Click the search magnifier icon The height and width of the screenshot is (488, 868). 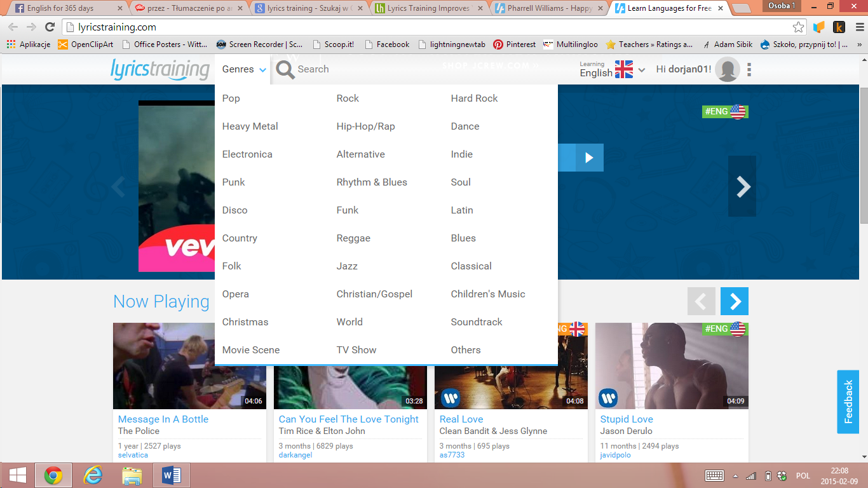(x=285, y=69)
